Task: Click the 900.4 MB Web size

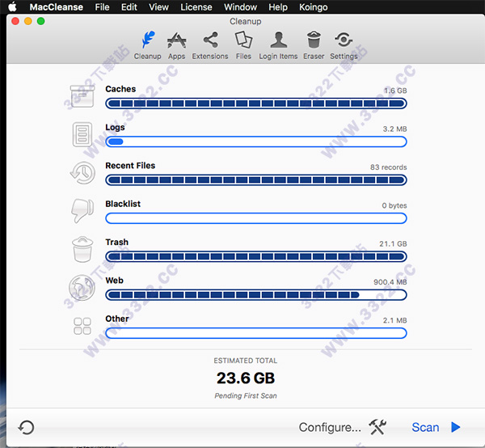Action: coord(390,282)
